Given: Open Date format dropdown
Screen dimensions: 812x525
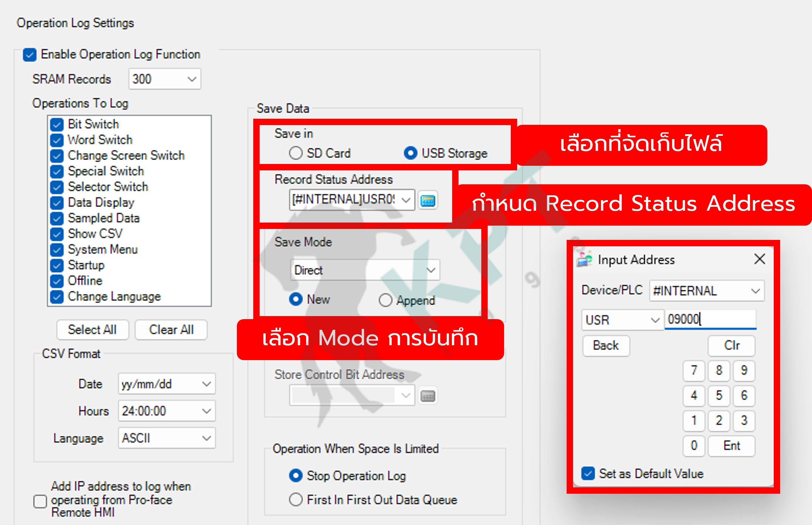Looking at the screenshot, I should 167,384.
